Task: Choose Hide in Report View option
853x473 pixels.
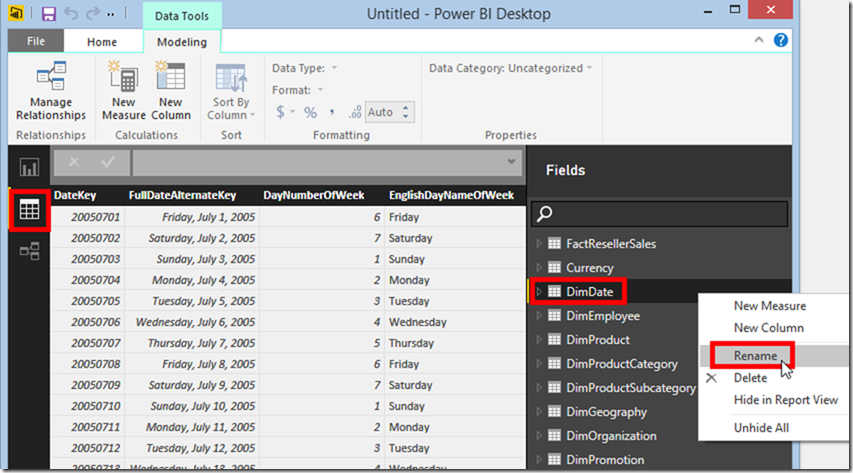Action: [x=786, y=400]
